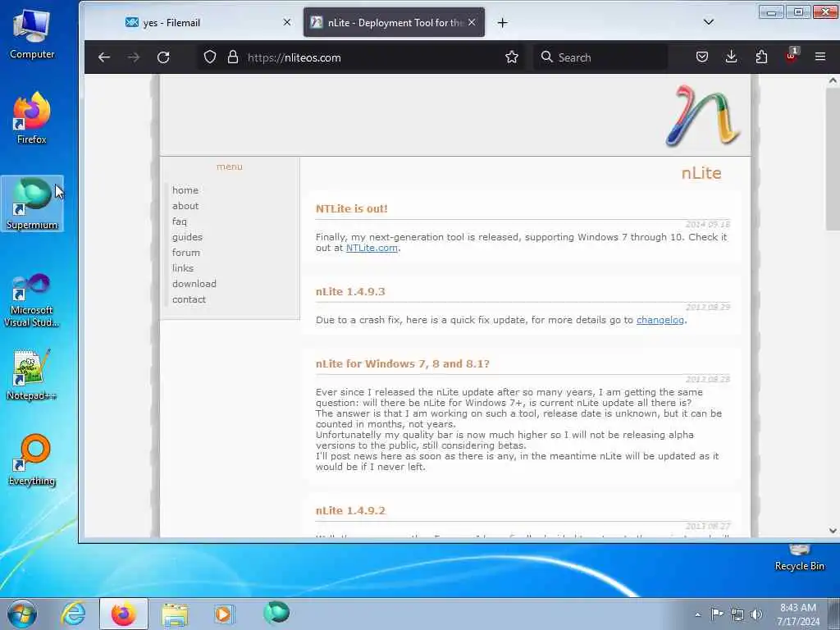Open the about menu item
This screenshot has height=630, width=840.
(185, 206)
